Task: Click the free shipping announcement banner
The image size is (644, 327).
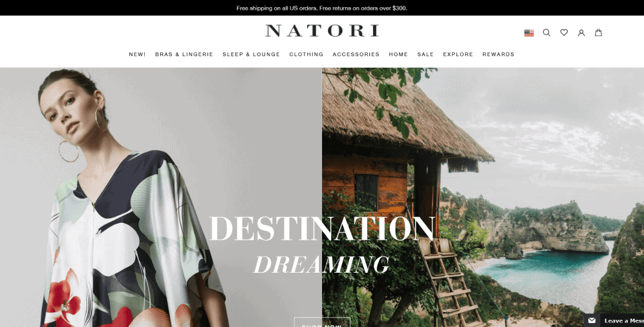Action: coord(322,8)
